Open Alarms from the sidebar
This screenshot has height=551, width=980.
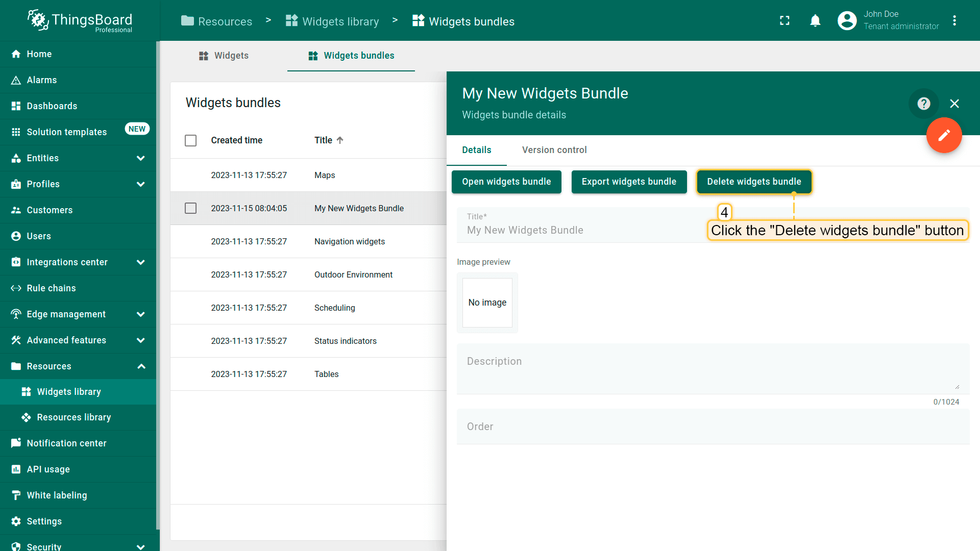[x=42, y=80]
